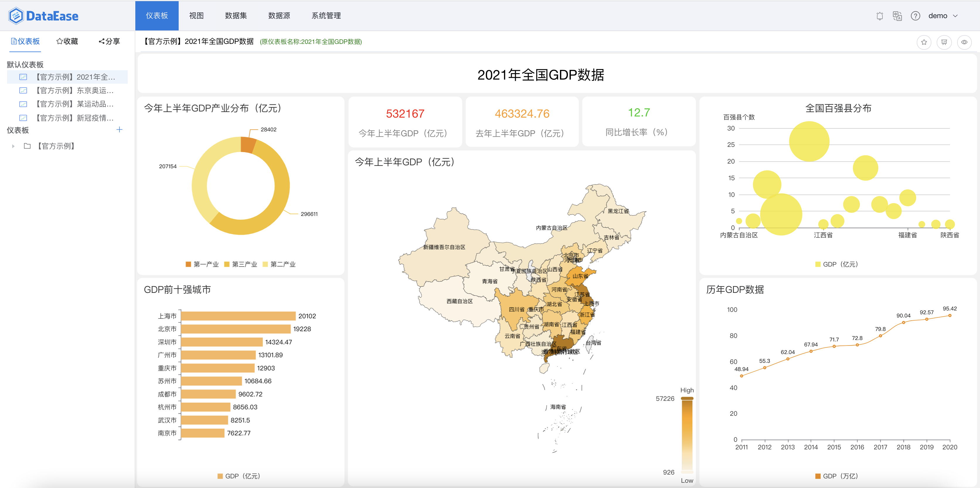Favorite the dashboard via the star icon
This screenshot has width=980, height=488.
[x=924, y=42]
